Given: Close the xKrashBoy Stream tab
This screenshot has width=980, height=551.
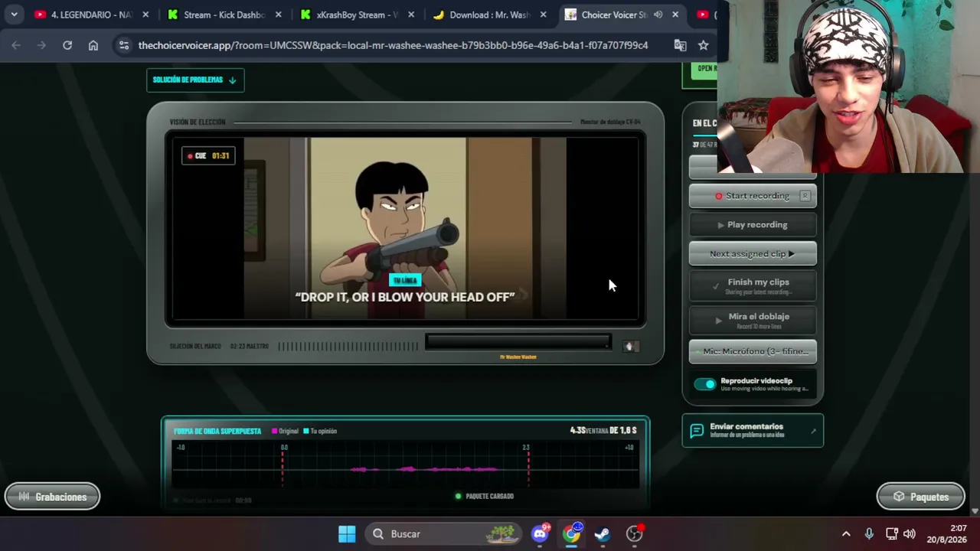Looking at the screenshot, I should click(x=411, y=15).
